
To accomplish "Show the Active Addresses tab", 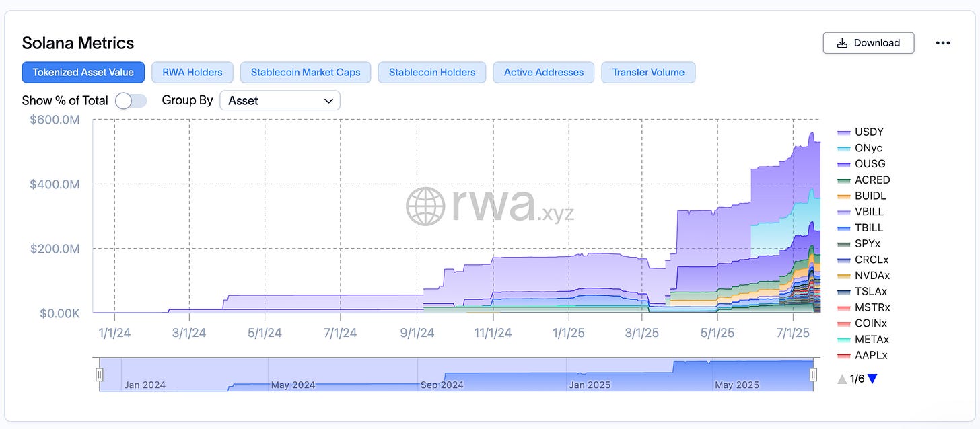I will [x=544, y=72].
